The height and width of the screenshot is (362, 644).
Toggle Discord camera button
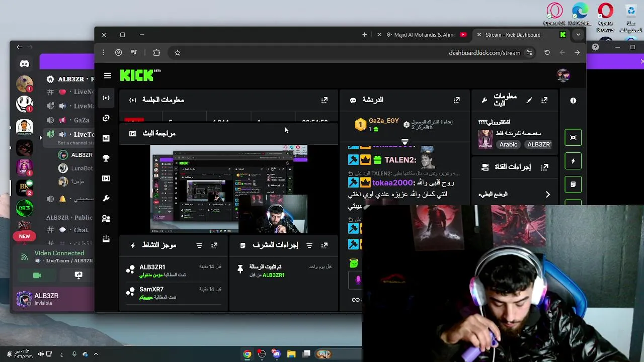click(37, 275)
